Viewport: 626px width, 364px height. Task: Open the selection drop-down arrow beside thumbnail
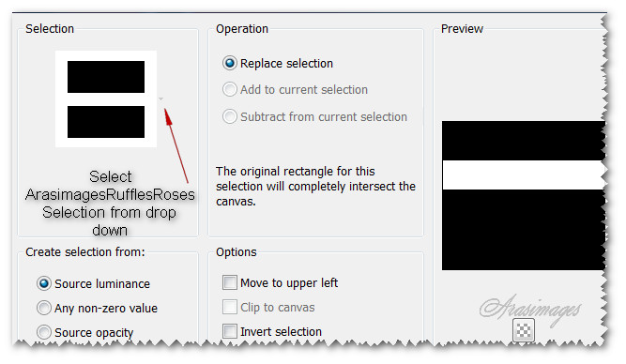(160, 99)
